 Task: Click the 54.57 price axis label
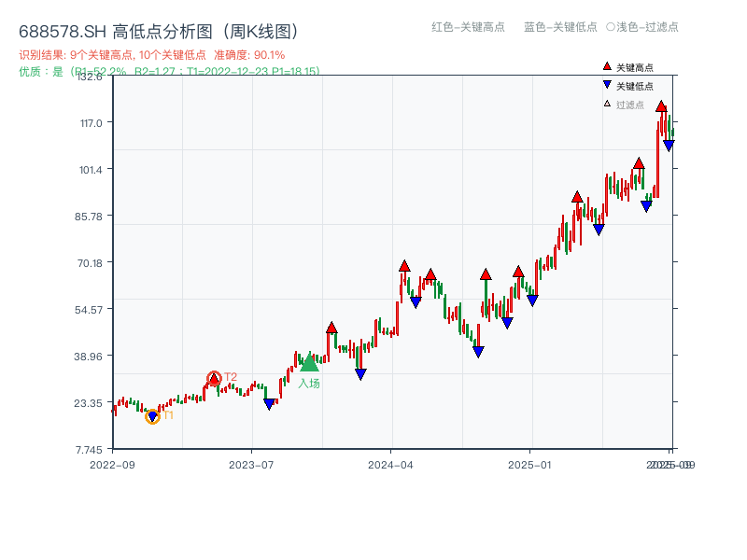point(89,310)
